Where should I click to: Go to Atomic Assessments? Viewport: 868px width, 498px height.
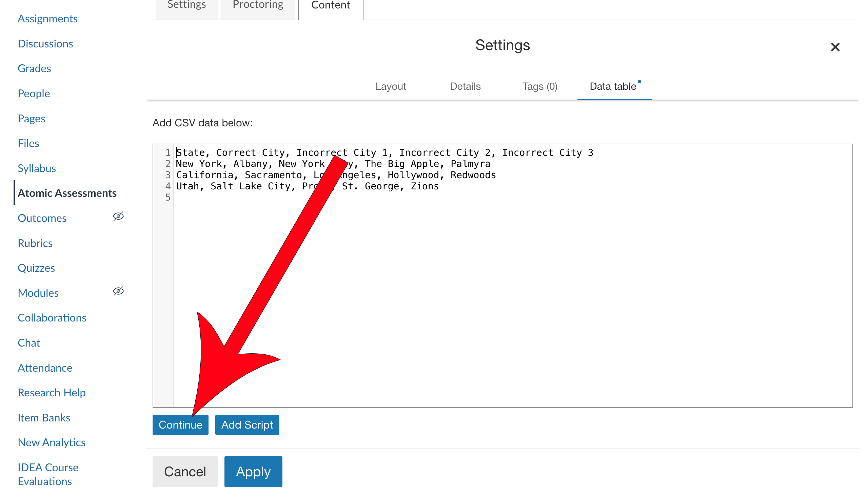coord(67,193)
